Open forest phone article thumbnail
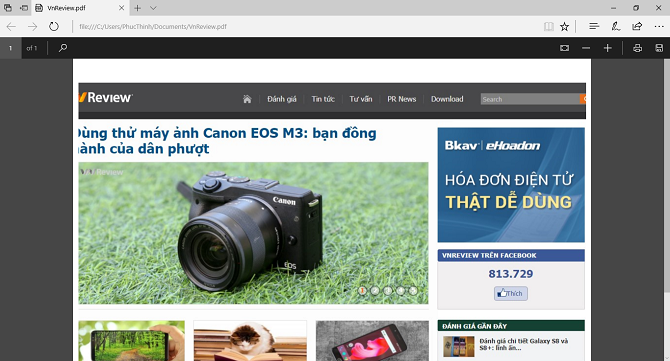This screenshot has height=361, width=670. tap(132, 341)
